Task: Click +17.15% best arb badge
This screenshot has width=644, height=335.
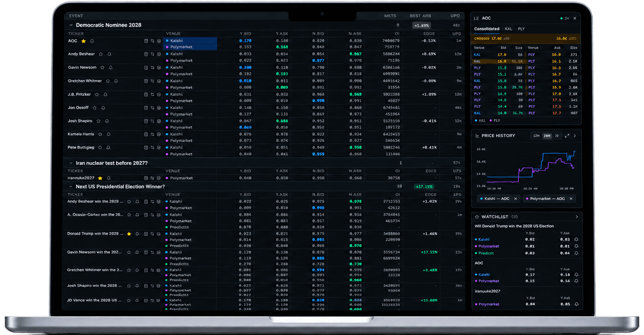Action: pos(423,186)
